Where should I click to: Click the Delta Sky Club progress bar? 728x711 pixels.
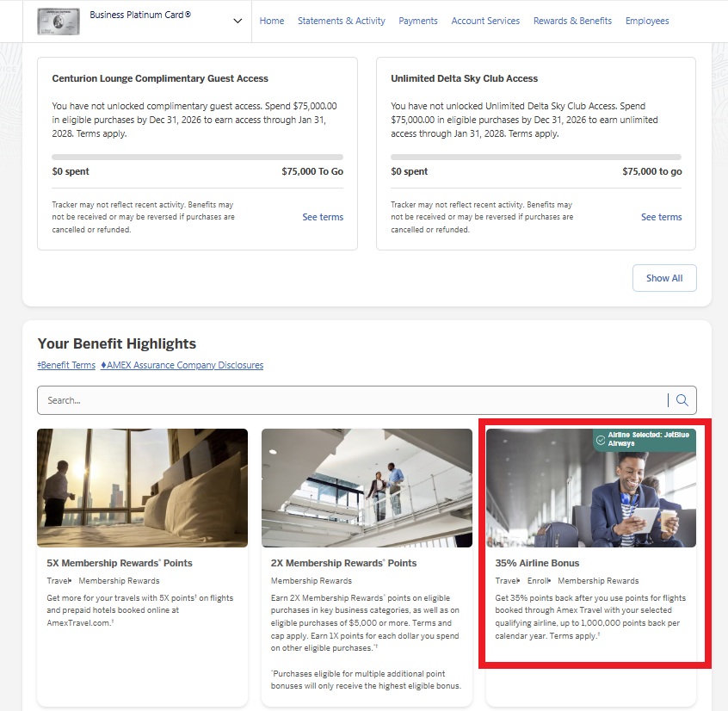(x=536, y=158)
